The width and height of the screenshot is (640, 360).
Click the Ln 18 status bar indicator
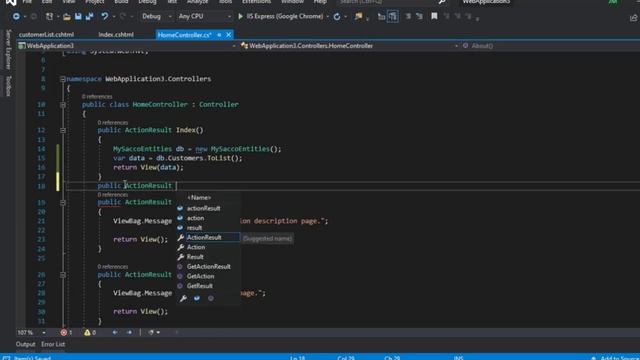pos(298,358)
